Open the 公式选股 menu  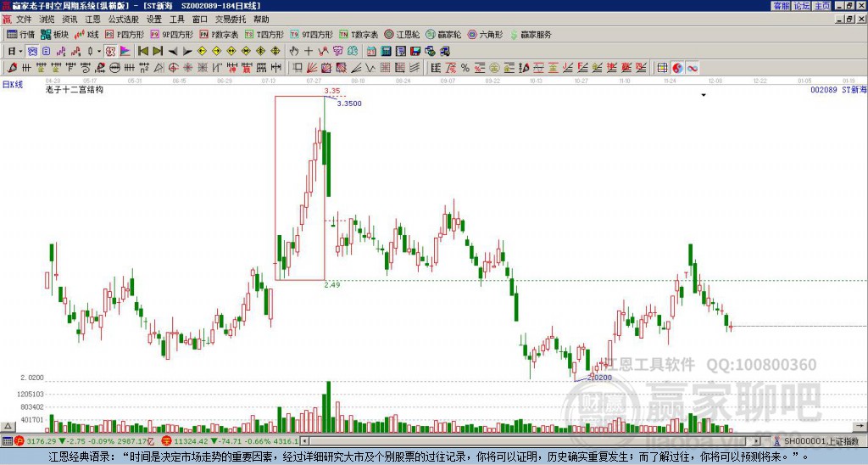pyautogui.click(x=124, y=20)
